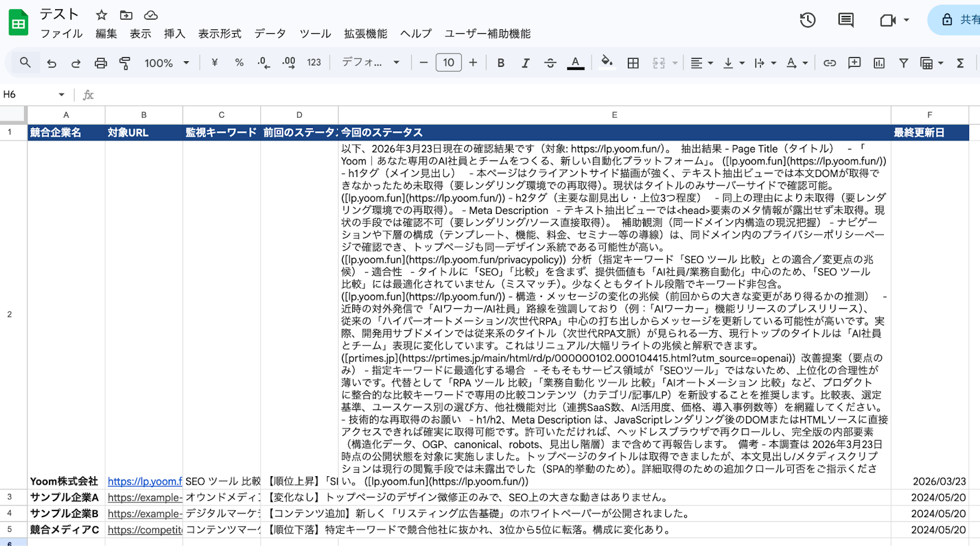The height and width of the screenshot is (546, 980).
Task: Open the font family デフォ... dropdown
Action: coord(371,63)
